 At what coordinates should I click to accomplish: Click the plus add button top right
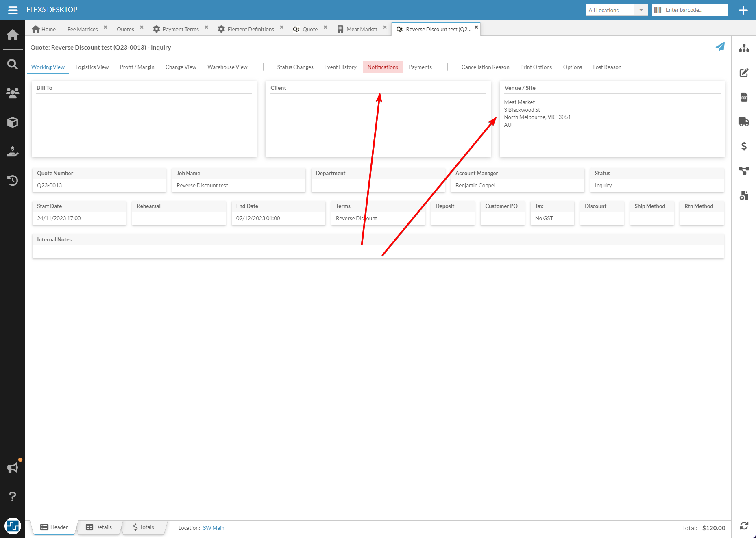click(743, 10)
